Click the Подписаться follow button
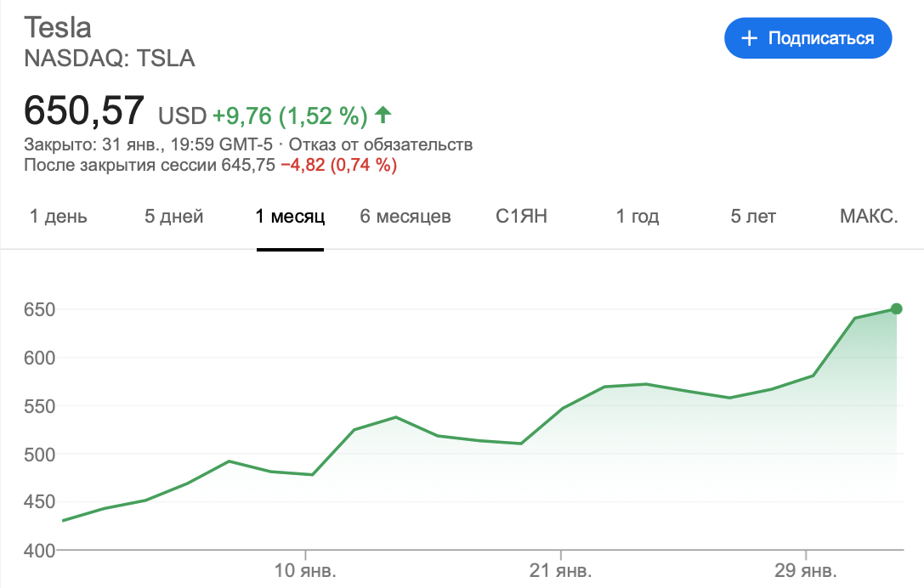Viewport: 924px width, 588px height. (808, 38)
